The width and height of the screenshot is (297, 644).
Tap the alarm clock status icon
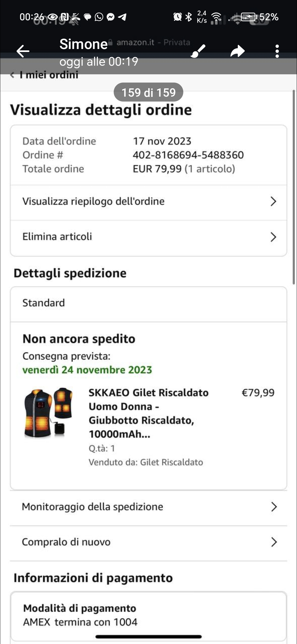[x=177, y=17]
